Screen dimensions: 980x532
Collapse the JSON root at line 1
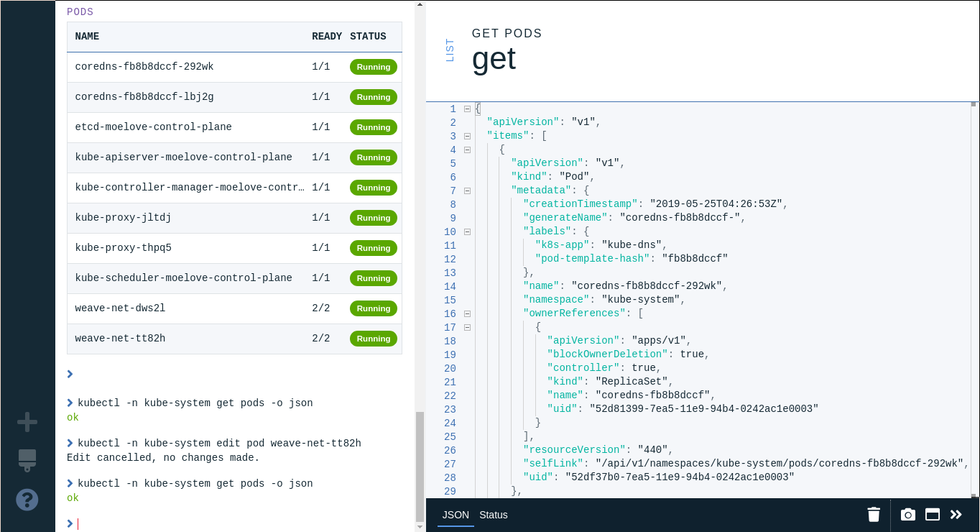(467, 109)
